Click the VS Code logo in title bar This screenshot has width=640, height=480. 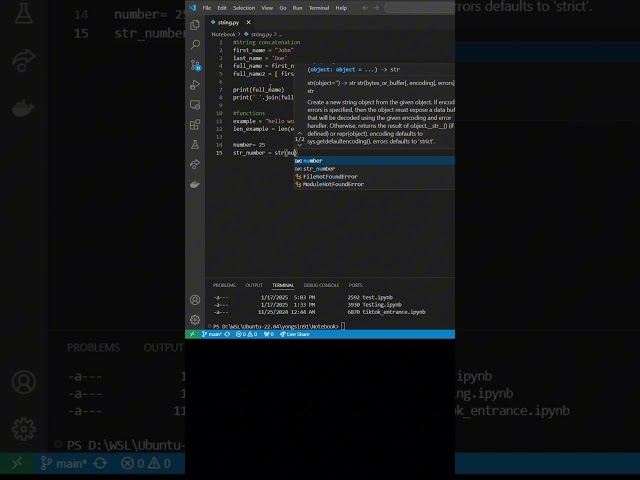pos(193,8)
